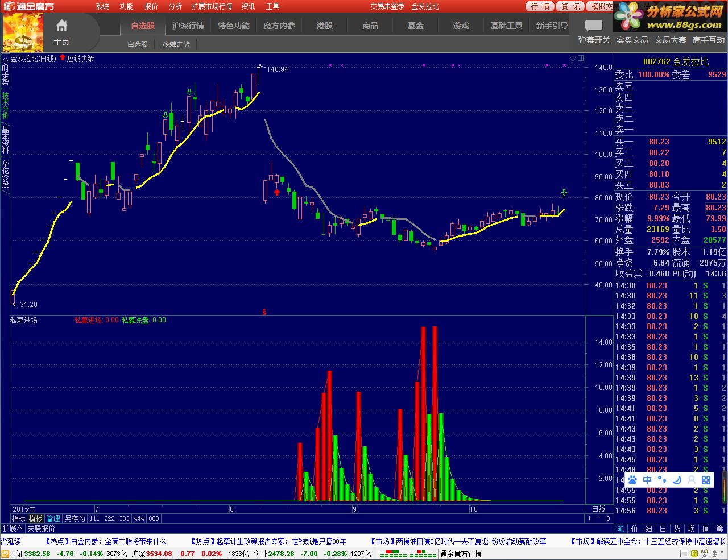Switch to the 特色功能 tab

click(x=234, y=26)
